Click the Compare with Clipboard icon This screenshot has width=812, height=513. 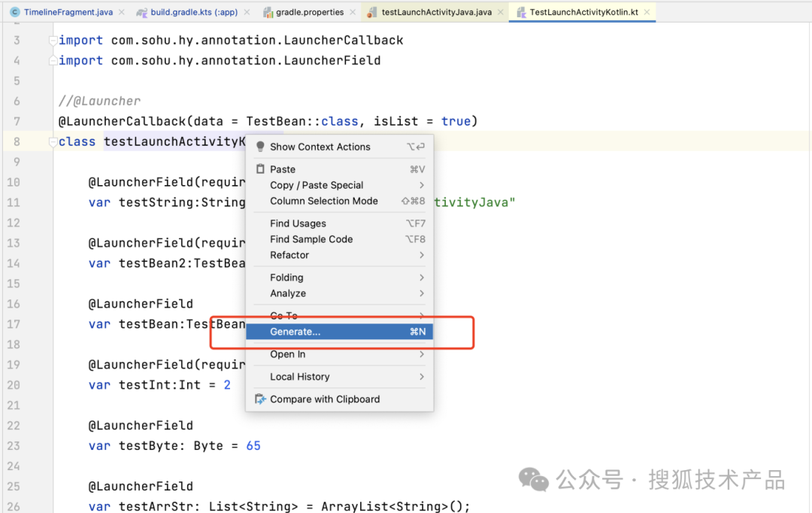[260, 399]
